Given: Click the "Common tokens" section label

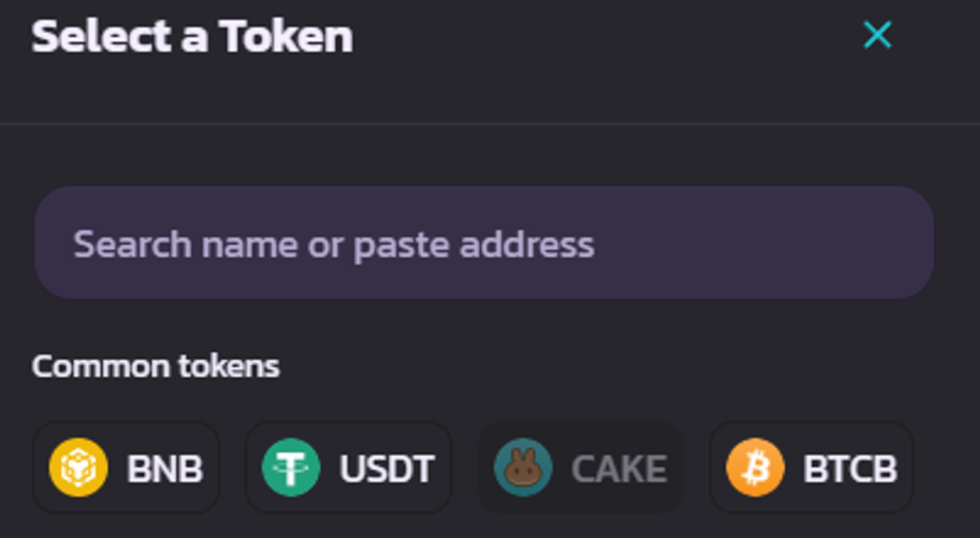Looking at the screenshot, I should (x=155, y=366).
